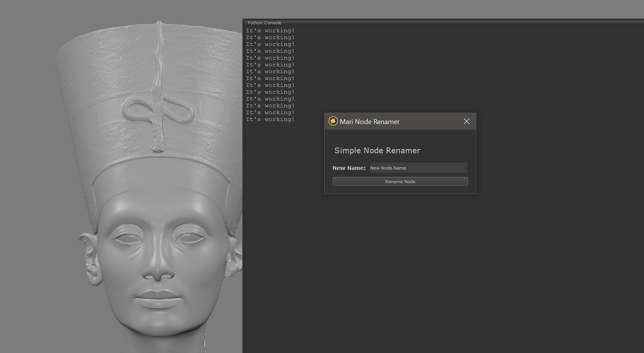This screenshot has height=353, width=644.
Task: Click the nose of the bust model
Action: point(158,269)
